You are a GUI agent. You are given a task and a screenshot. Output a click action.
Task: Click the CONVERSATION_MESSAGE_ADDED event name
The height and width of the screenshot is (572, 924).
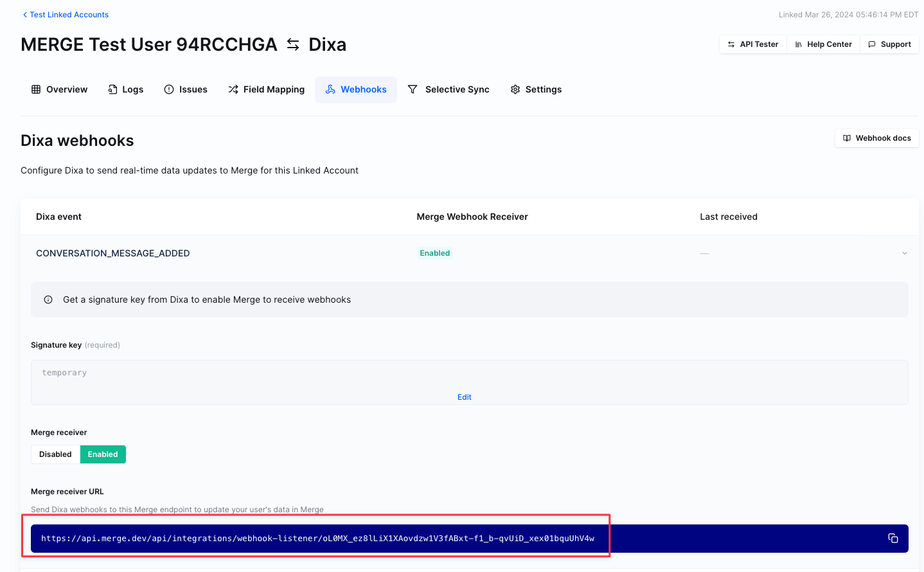[x=113, y=253]
